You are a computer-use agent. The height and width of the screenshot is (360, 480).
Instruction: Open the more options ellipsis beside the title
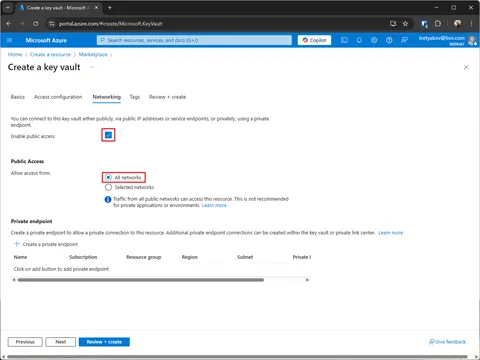pos(92,67)
